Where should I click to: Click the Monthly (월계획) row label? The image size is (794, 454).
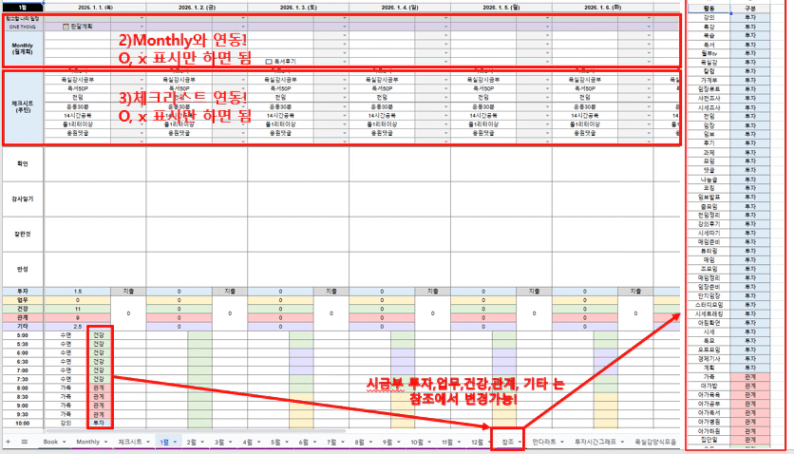22,49
